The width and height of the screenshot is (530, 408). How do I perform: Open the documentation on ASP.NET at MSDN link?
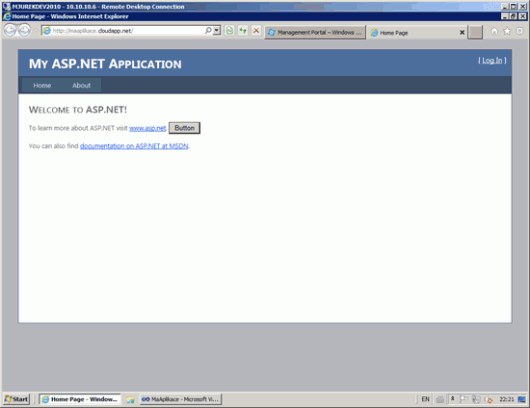tap(134, 146)
